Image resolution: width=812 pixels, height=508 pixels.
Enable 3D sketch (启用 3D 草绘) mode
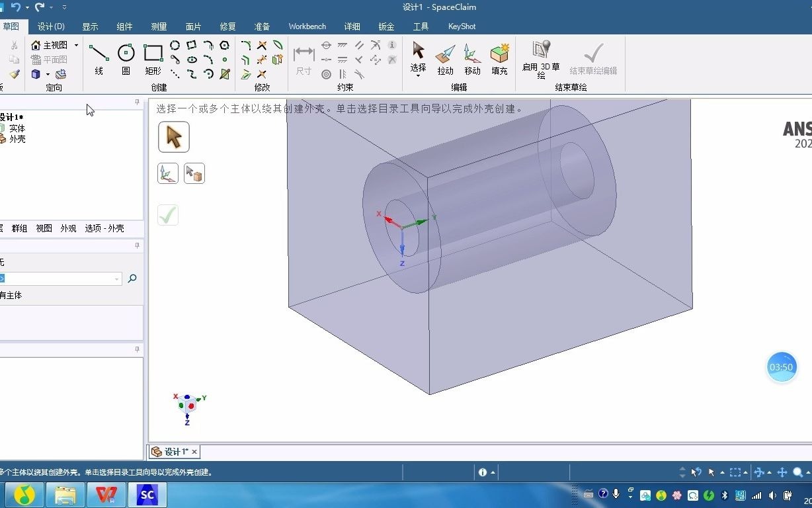541,60
